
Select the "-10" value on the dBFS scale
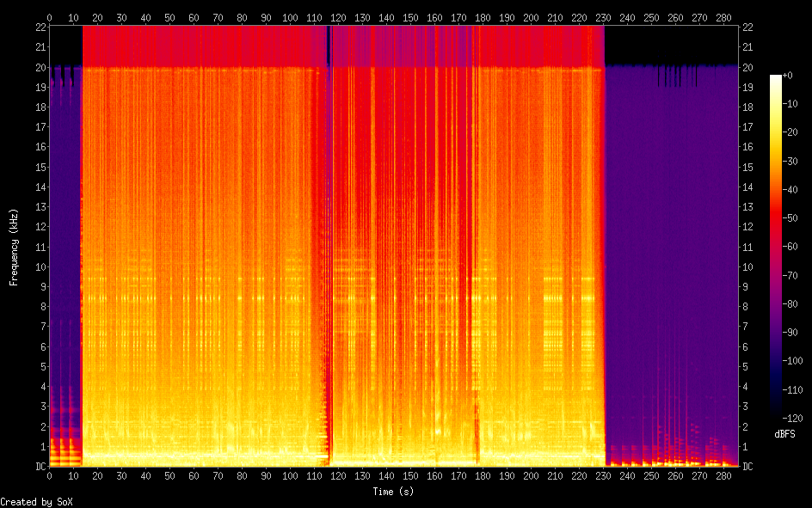[x=790, y=104]
